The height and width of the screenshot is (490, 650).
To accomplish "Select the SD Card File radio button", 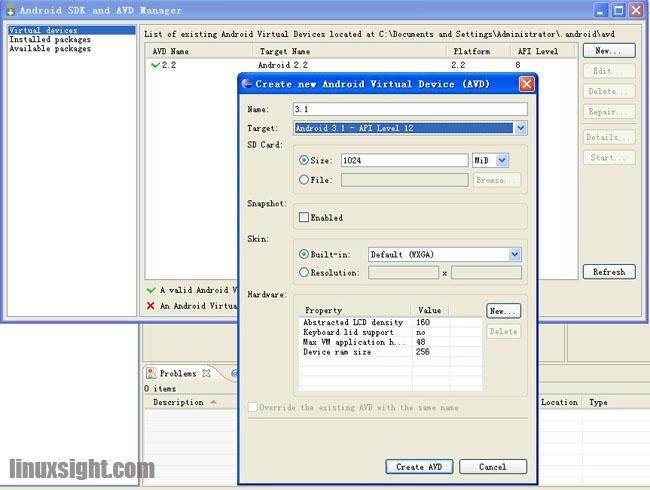I will (x=304, y=180).
